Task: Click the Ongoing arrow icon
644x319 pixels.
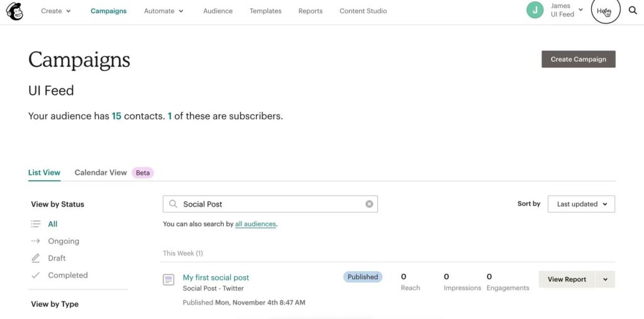Action: tap(36, 241)
